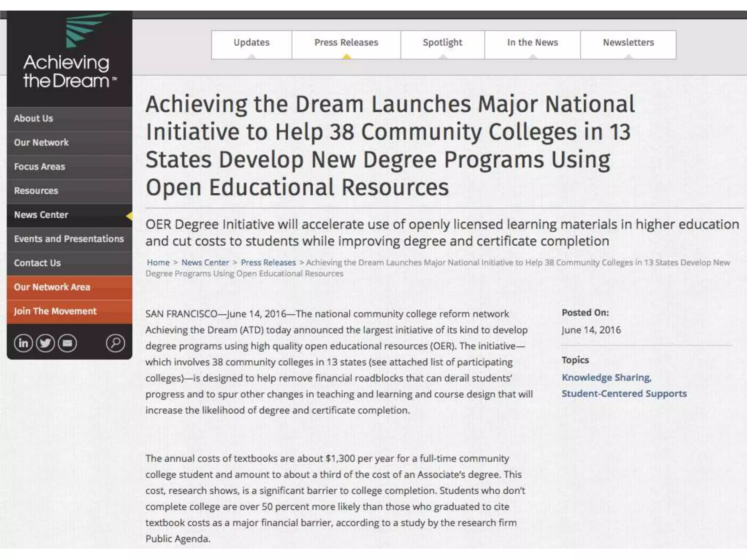The image size is (747, 560).
Task: Switch to the Updates tab
Action: (x=251, y=43)
